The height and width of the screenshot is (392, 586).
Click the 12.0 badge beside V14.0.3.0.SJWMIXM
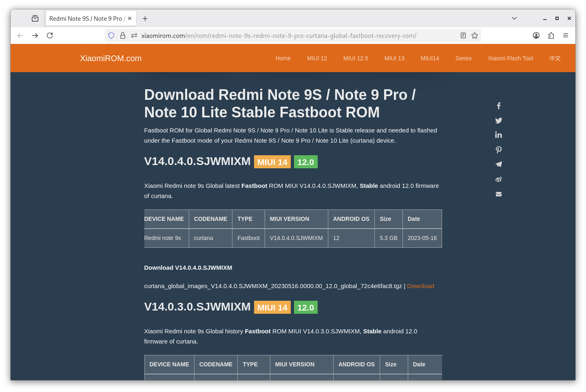click(x=305, y=307)
